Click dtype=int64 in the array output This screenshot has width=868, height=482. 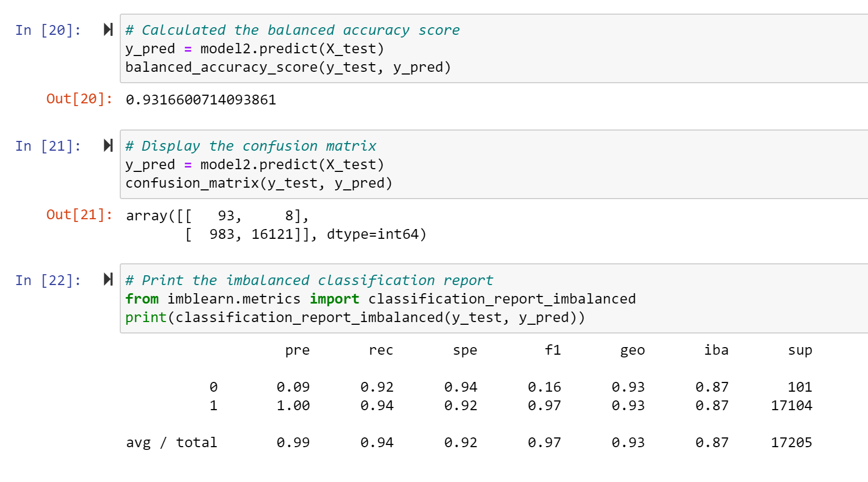pos(372,234)
